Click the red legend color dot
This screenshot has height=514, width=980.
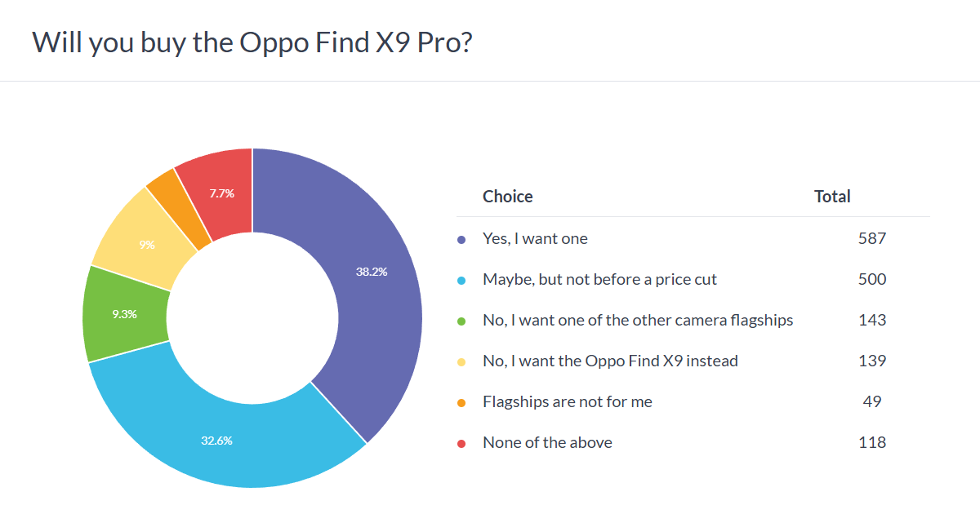(x=461, y=444)
